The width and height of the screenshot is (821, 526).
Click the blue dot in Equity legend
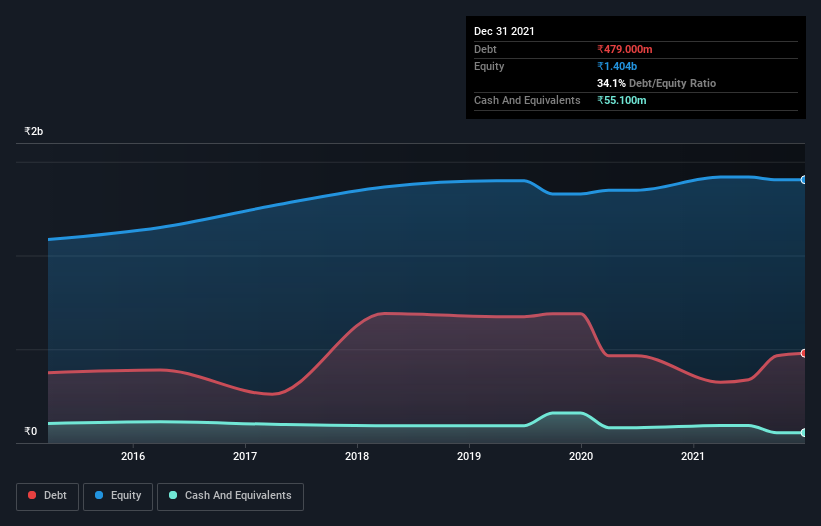(x=99, y=495)
